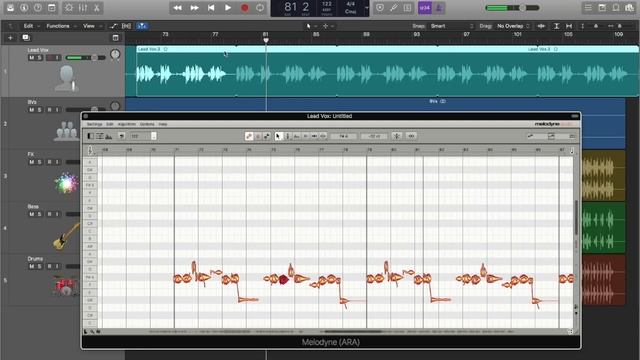Toggle Show Automation button

(113, 26)
